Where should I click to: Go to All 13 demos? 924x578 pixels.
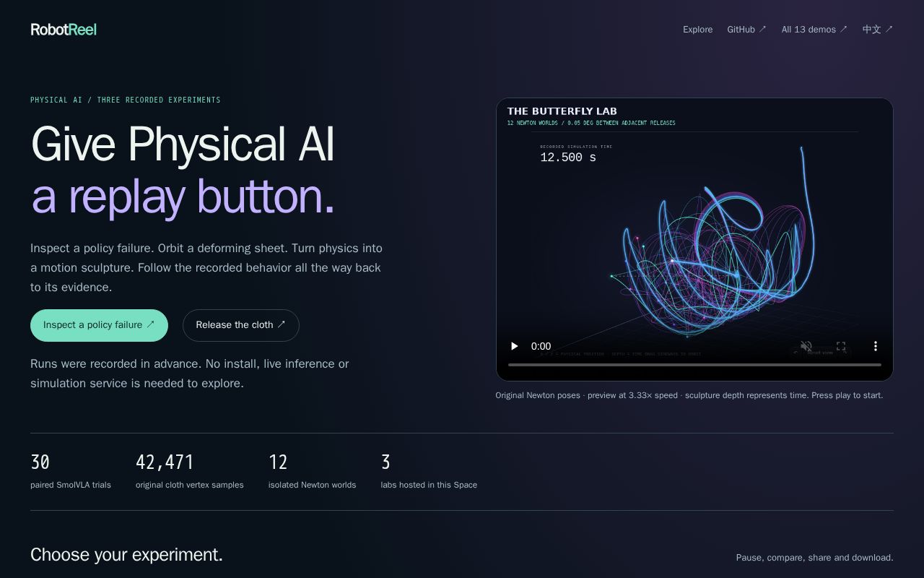pos(814,30)
